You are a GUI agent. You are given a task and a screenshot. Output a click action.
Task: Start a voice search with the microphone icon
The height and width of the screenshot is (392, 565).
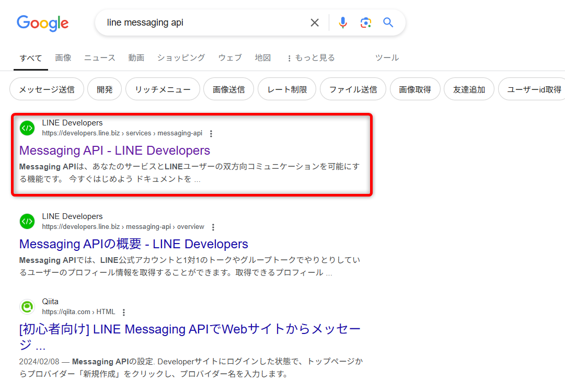pos(342,22)
